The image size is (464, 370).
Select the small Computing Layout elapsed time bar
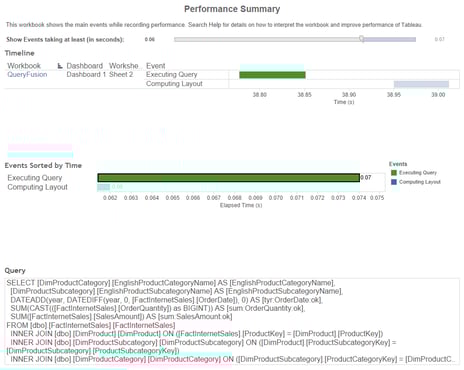[x=103, y=187]
